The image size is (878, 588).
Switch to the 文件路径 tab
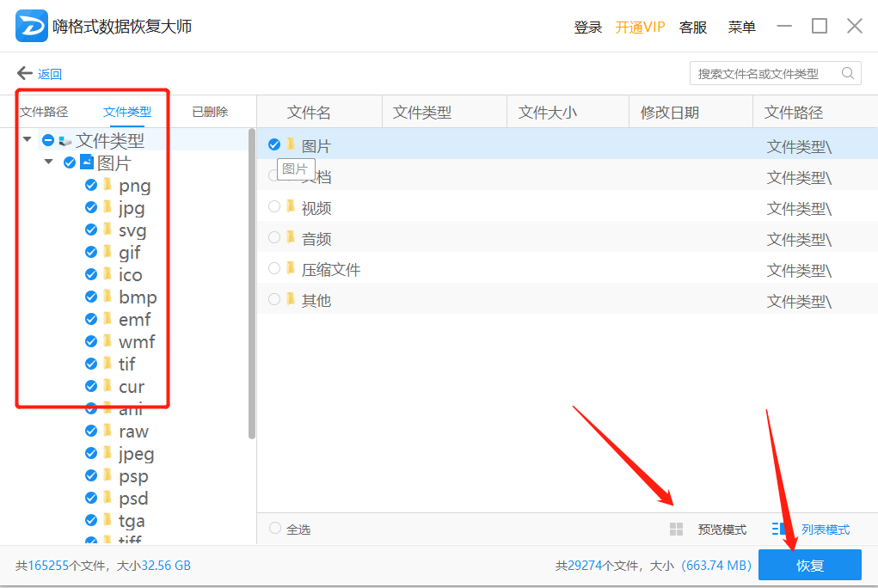coord(44,112)
